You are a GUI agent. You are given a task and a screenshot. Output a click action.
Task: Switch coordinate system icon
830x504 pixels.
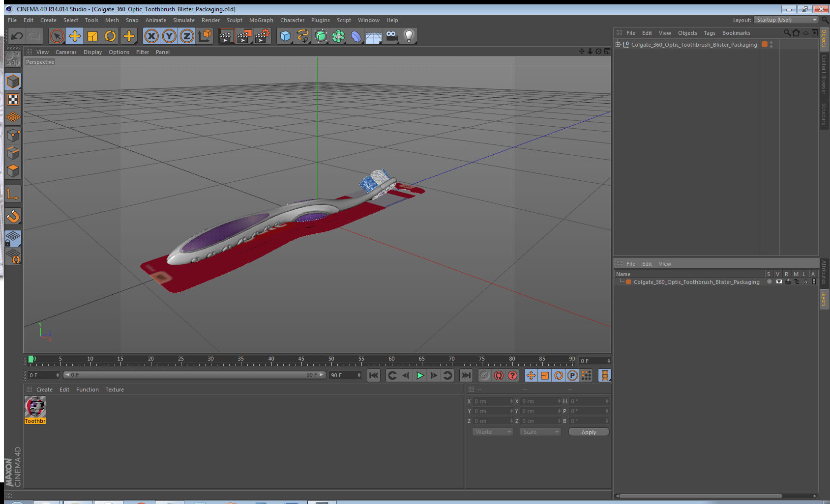click(x=205, y=36)
